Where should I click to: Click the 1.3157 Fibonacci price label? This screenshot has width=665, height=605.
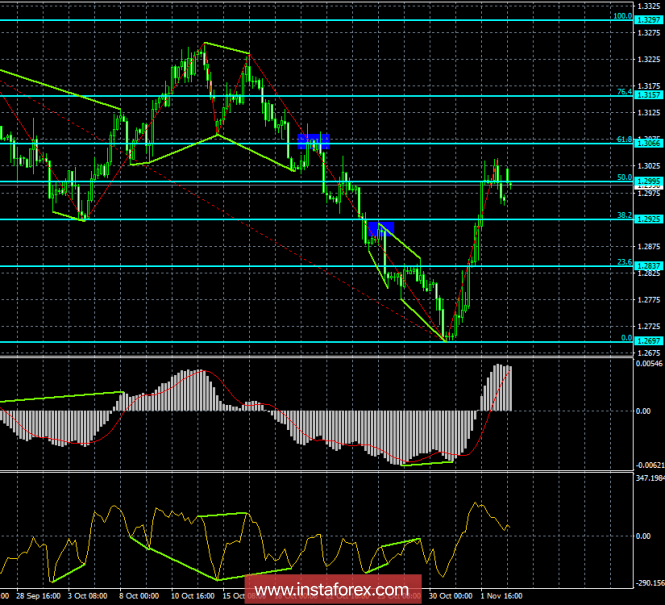(x=646, y=96)
